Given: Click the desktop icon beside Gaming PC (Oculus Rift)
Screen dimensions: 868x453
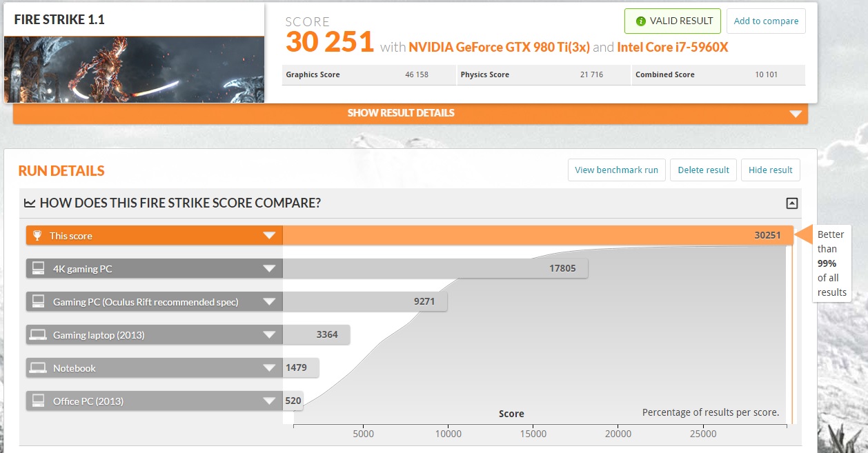Looking at the screenshot, I should [x=39, y=301].
